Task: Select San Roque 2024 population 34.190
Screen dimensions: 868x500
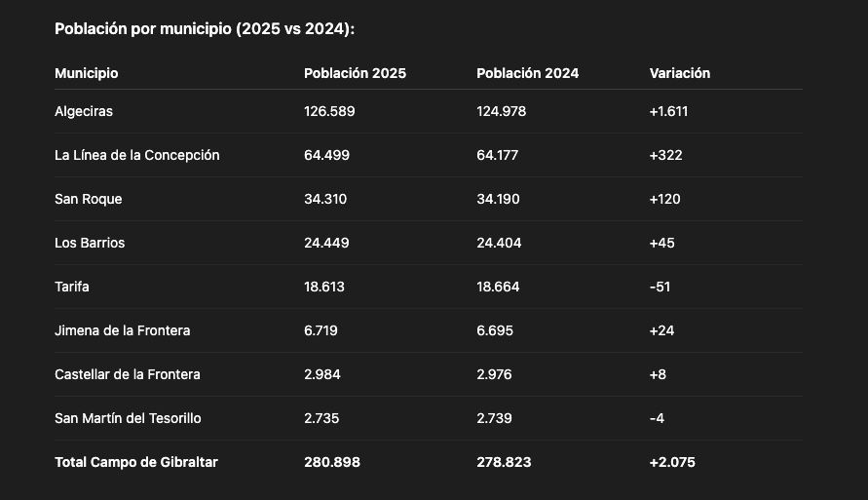Action: pos(498,199)
